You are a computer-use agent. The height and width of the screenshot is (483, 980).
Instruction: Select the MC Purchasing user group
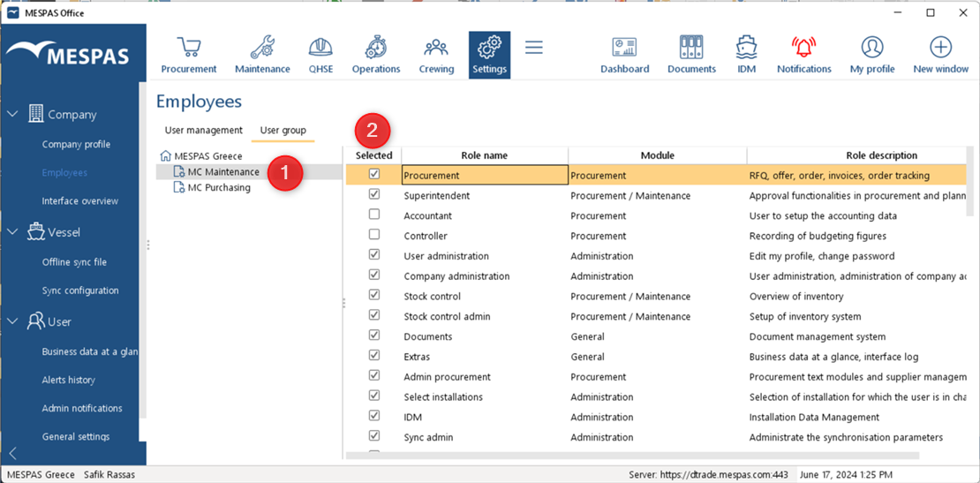[x=212, y=187]
